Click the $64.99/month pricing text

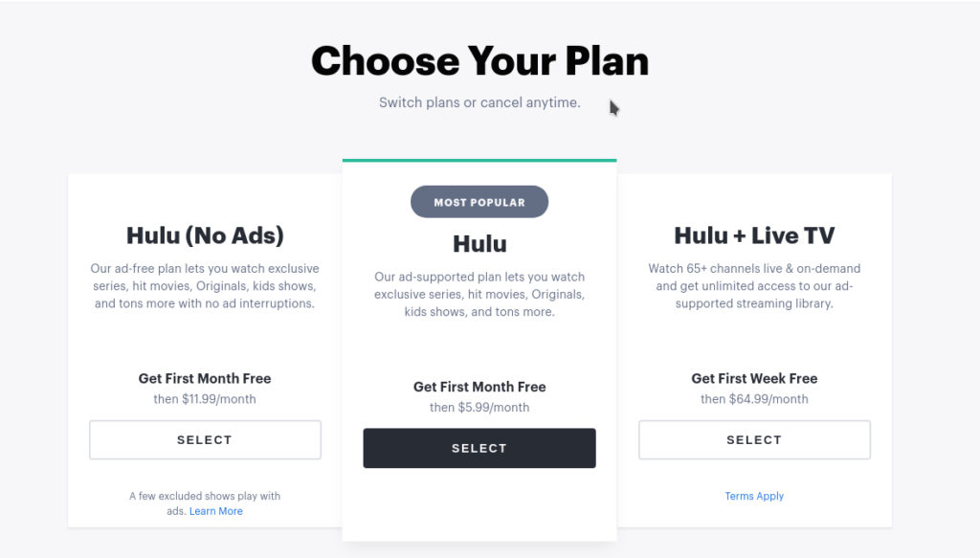754,399
